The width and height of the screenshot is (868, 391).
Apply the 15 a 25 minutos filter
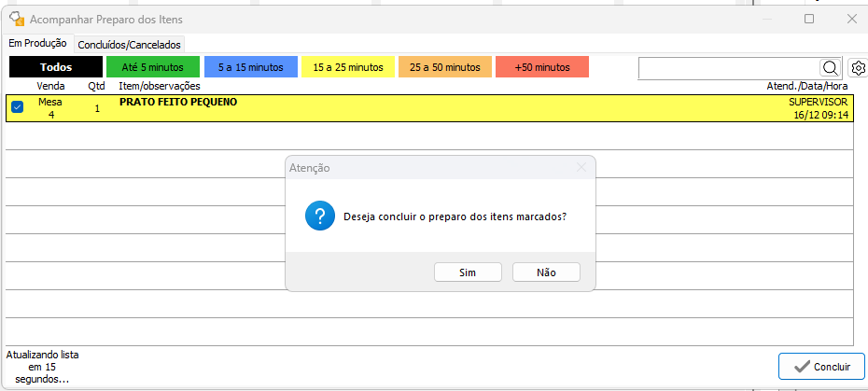348,67
